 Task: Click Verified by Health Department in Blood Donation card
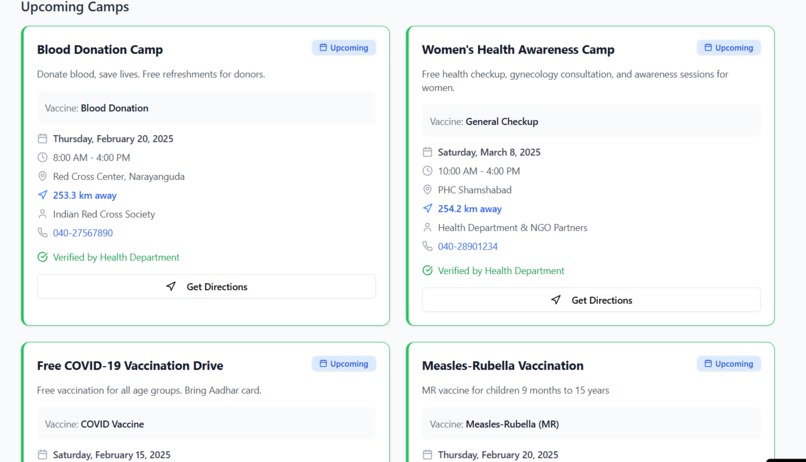click(x=116, y=257)
